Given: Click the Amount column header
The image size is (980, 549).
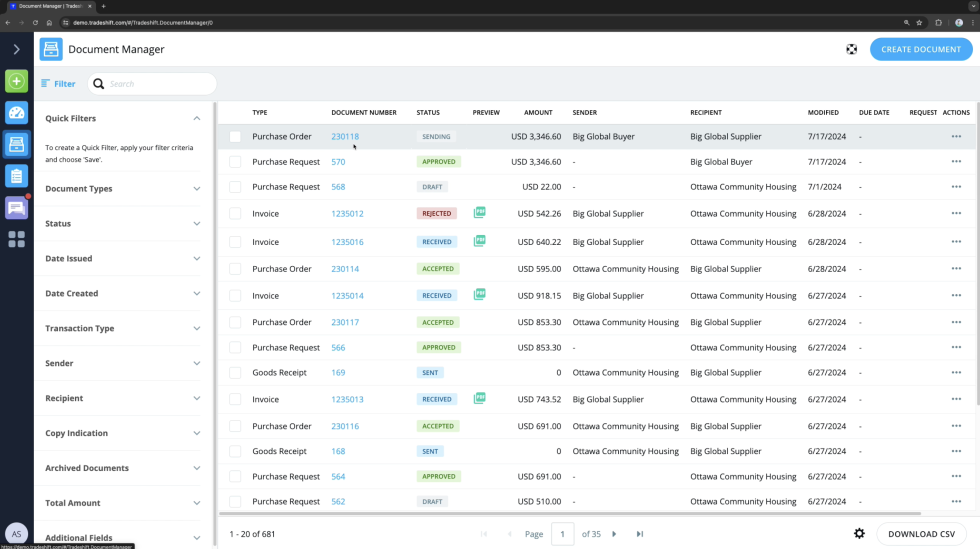Looking at the screenshot, I should tap(538, 113).
